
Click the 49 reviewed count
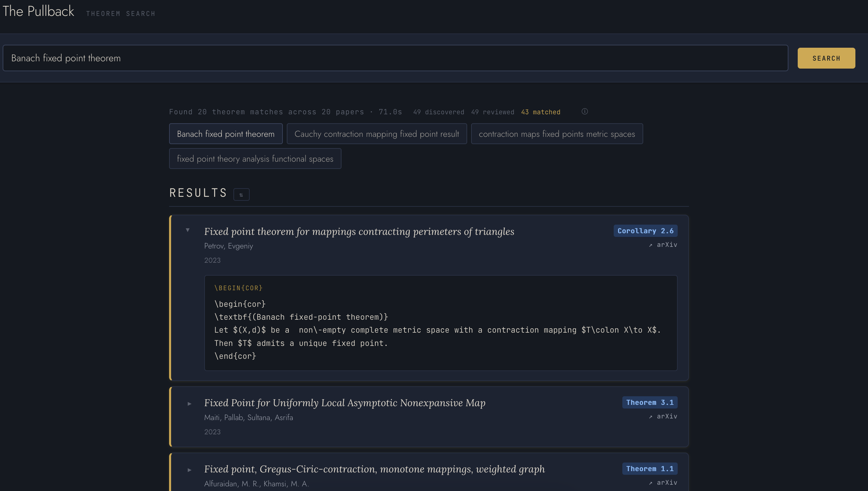(493, 112)
